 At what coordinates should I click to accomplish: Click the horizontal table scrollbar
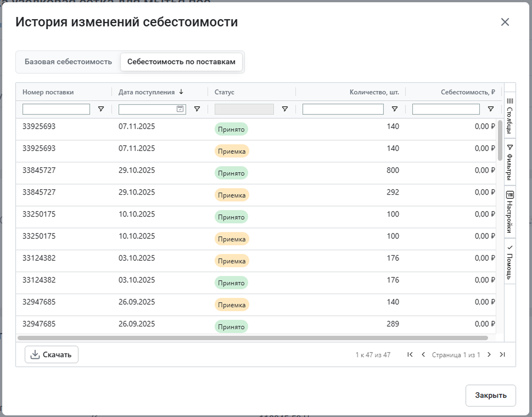point(253,338)
